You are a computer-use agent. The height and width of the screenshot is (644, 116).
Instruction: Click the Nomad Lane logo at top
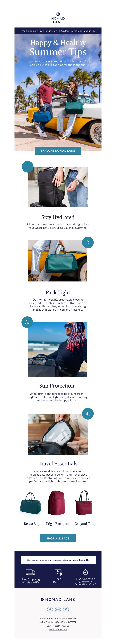(x=58, y=18)
